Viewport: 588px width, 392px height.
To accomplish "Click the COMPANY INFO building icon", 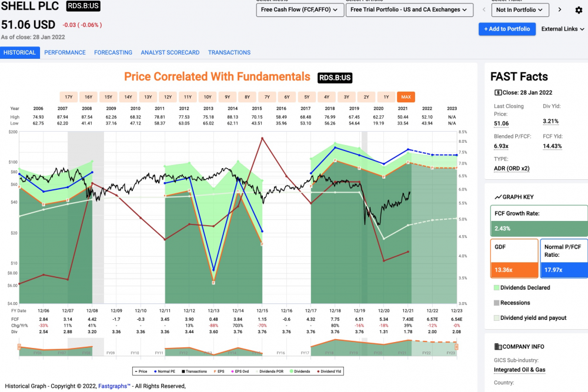I will (x=497, y=347).
